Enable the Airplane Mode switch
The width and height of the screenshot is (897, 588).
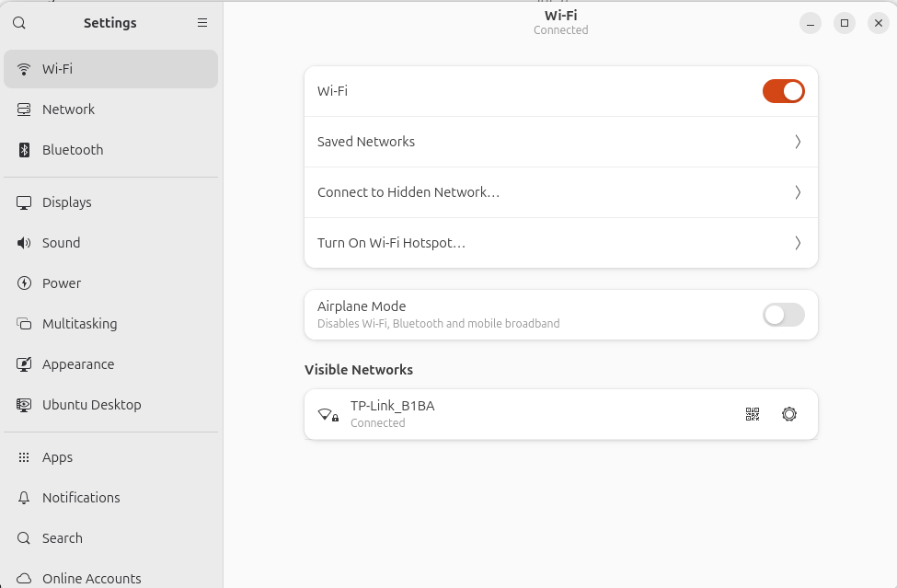tap(783, 315)
